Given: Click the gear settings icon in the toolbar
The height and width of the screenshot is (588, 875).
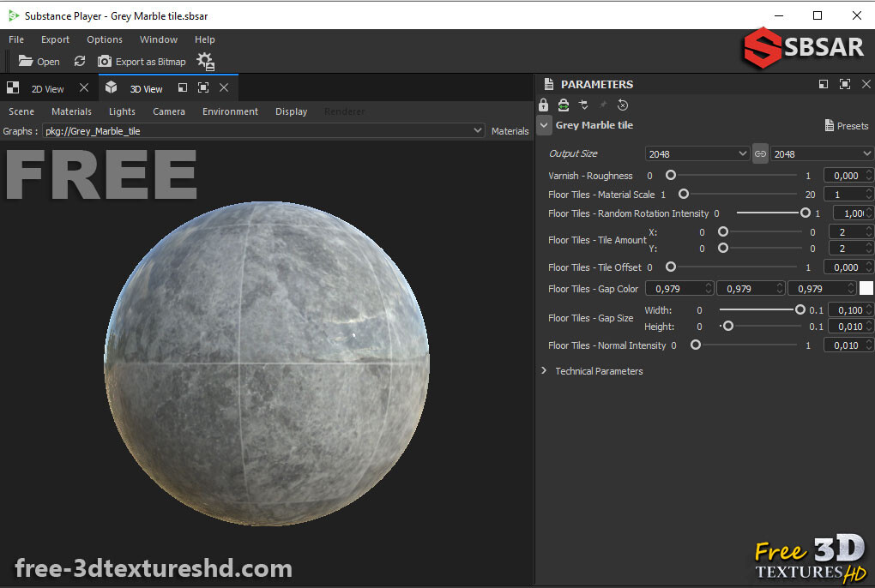Looking at the screenshot, I should tap(203, 61).
